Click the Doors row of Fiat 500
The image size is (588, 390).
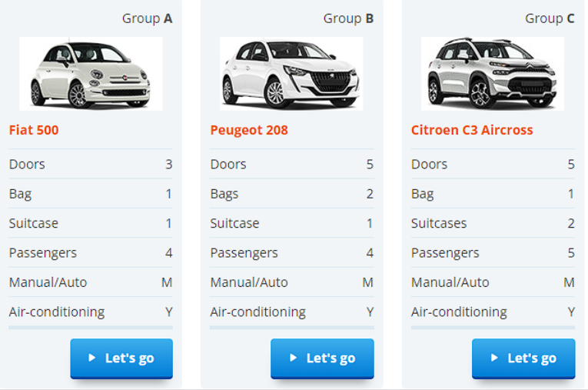pos(91,164)
